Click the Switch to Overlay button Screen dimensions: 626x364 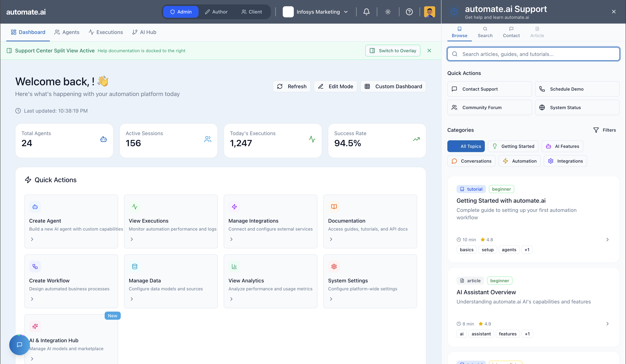[x=393, y=50]
